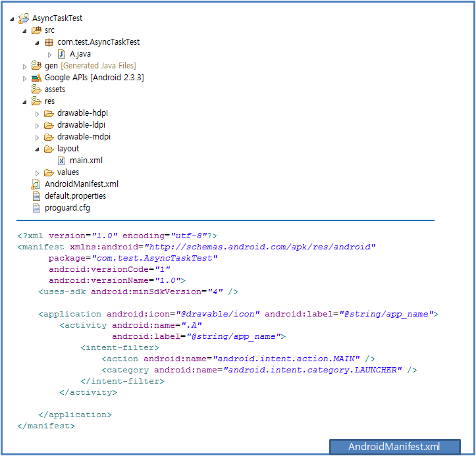Image resolution: width=476 pixels, height=456 pixels.
Task: Expand the drawable-hdpi folder
Action: pos(37,114)
